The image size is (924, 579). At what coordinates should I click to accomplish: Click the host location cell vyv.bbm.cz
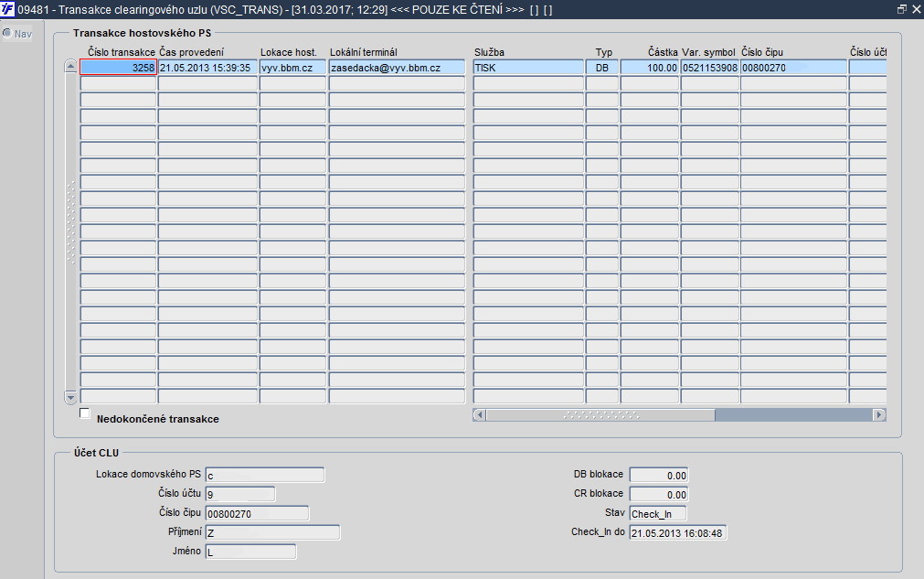click(x=292, y=67)
